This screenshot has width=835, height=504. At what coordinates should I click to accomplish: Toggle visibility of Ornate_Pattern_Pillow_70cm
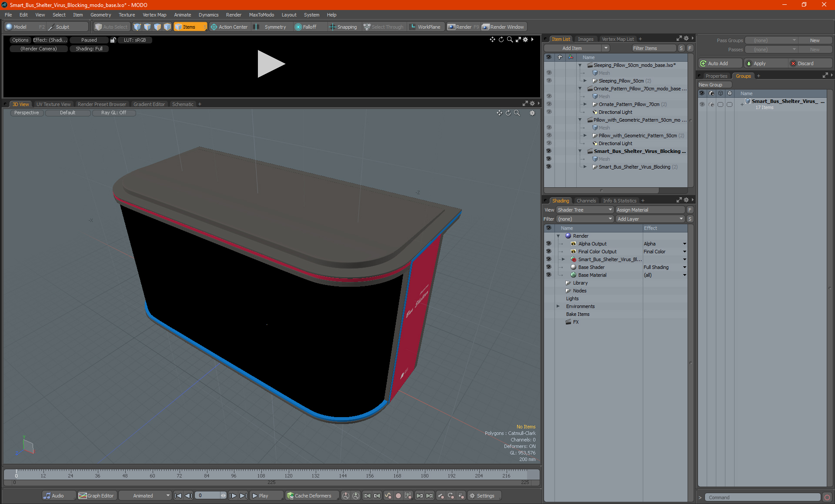tap(549, 104)
